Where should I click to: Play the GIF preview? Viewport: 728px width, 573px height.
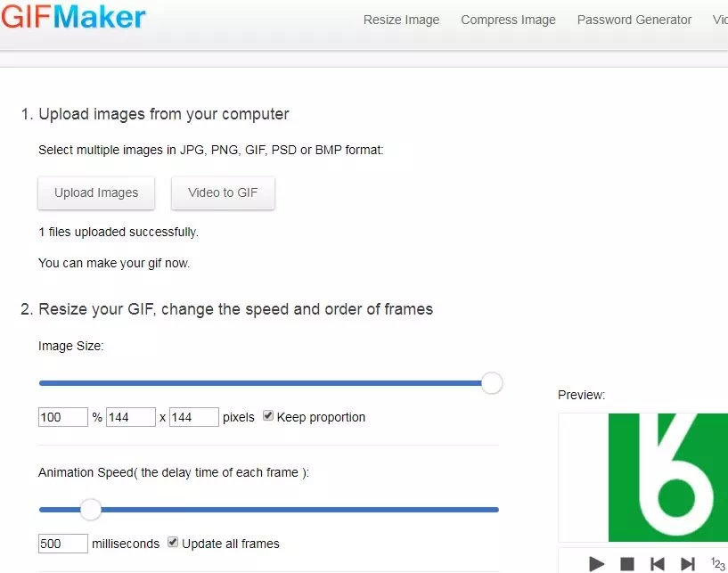click(x=597, y=564)
